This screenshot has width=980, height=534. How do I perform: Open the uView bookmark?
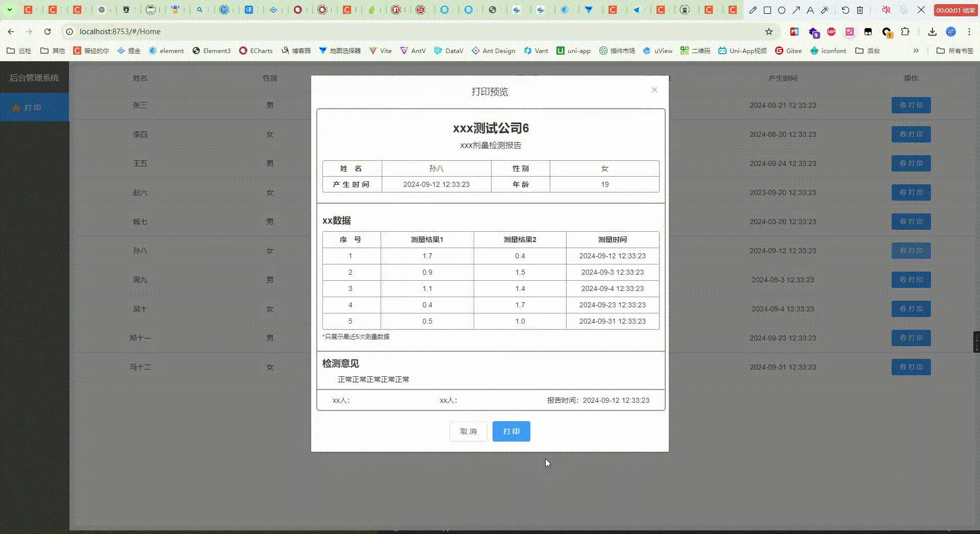[x=658, y=51]
